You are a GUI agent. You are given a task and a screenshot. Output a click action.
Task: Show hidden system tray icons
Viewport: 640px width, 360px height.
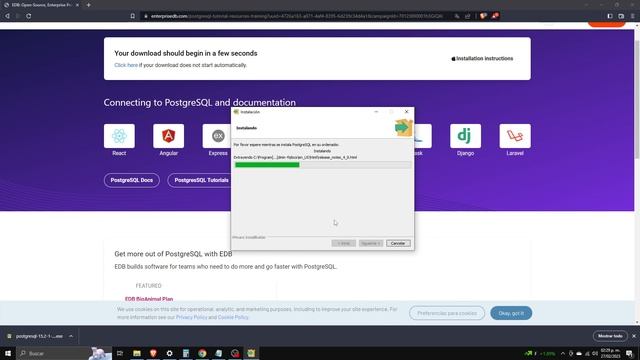563,353
